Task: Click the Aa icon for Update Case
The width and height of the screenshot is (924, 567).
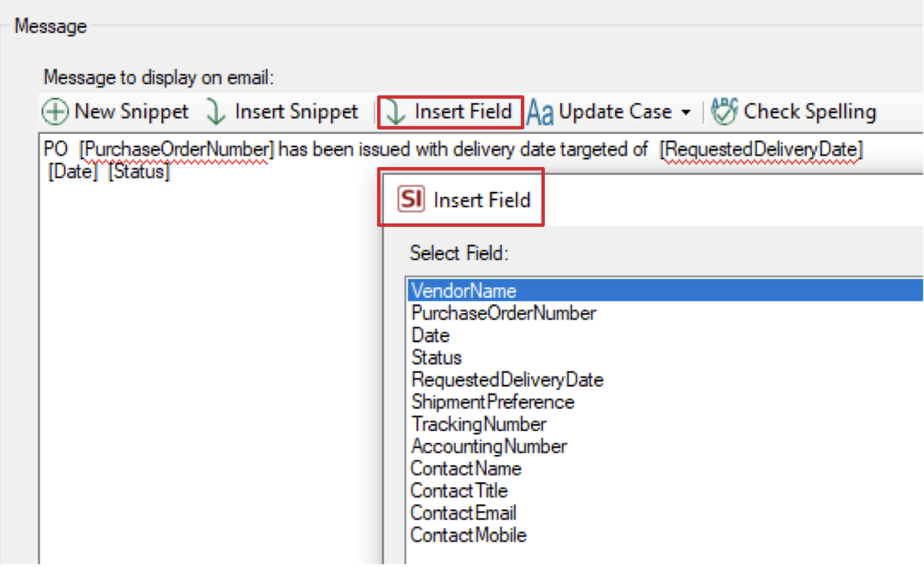Action: pyautogui.click(x=540, y=111)
